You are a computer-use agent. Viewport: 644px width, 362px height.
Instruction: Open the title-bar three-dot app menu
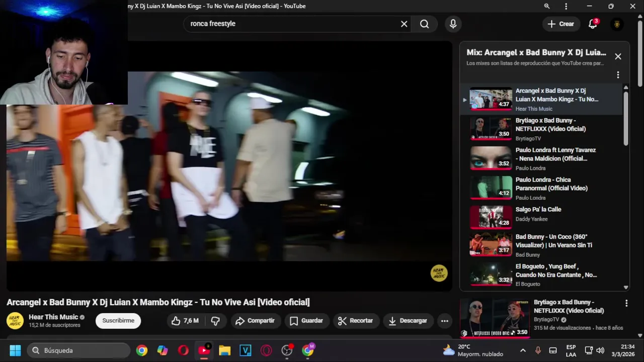[x=566, y=6]
